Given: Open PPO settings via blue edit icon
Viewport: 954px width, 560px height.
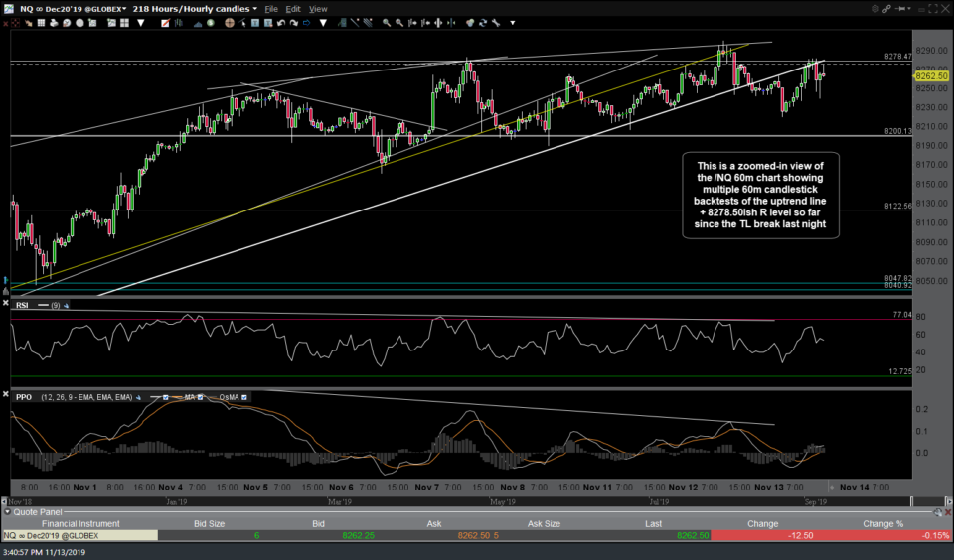Looking at the screenshot, I should [x=139, y=397].
